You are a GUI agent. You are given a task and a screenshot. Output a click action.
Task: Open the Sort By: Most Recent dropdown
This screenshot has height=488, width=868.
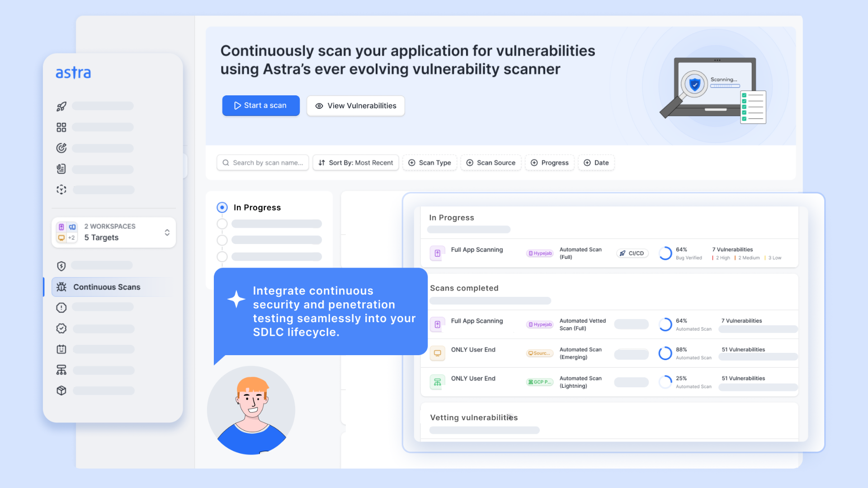click(355, 163)
